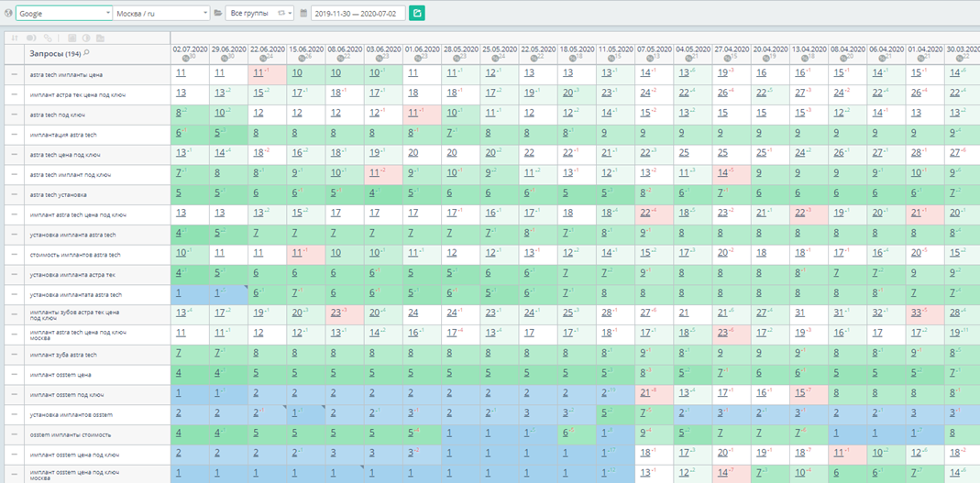Screen dimensions: 980x483
Task: Toggle the switch icon in table toolbar
Action: coord(30,38)
